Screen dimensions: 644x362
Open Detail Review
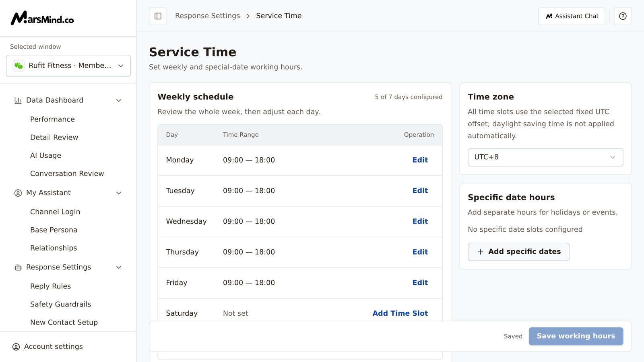tap(54, 137)
